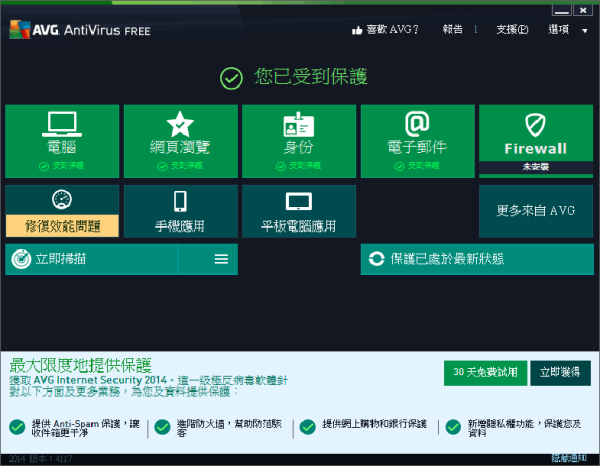Viewport: 600px width, 466px height.
Task: Click the 喜歡 AVG? link
Action: pyautogui.click(x=393, y=29)
